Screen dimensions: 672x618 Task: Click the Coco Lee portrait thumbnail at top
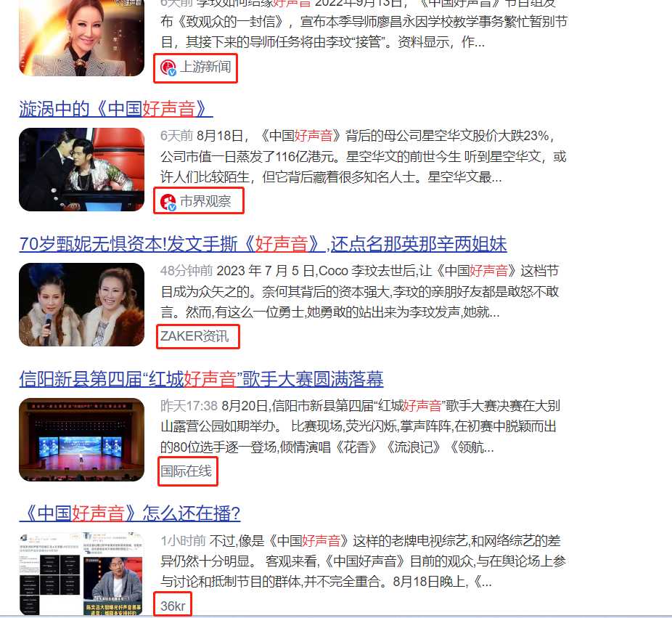(81, 38)
